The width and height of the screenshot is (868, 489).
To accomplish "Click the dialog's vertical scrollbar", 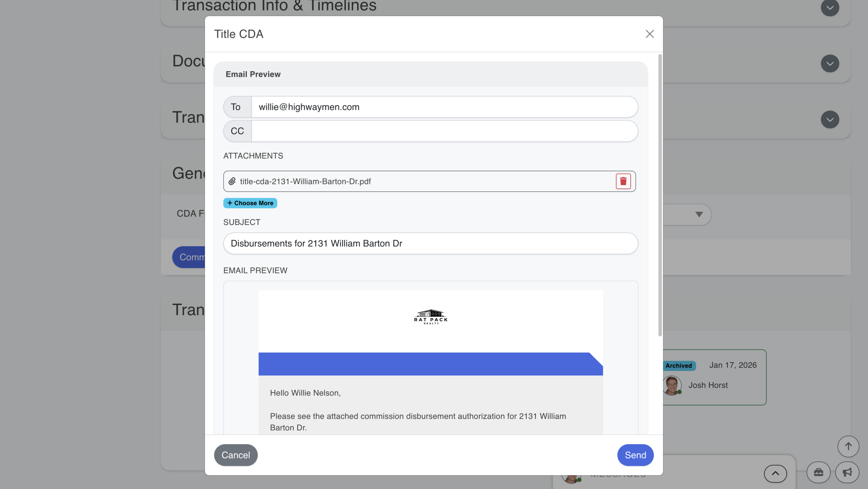I will pyautogui.click(x=660, y=195).
